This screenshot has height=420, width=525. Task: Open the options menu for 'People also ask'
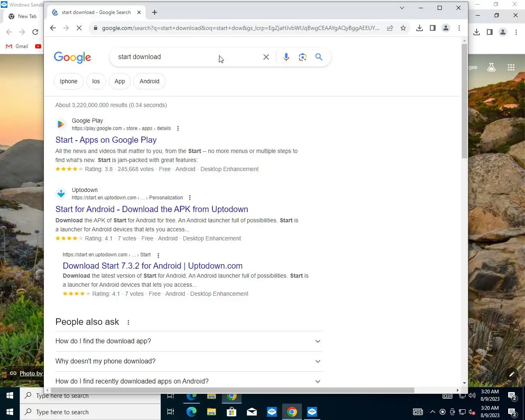[128, 322]
